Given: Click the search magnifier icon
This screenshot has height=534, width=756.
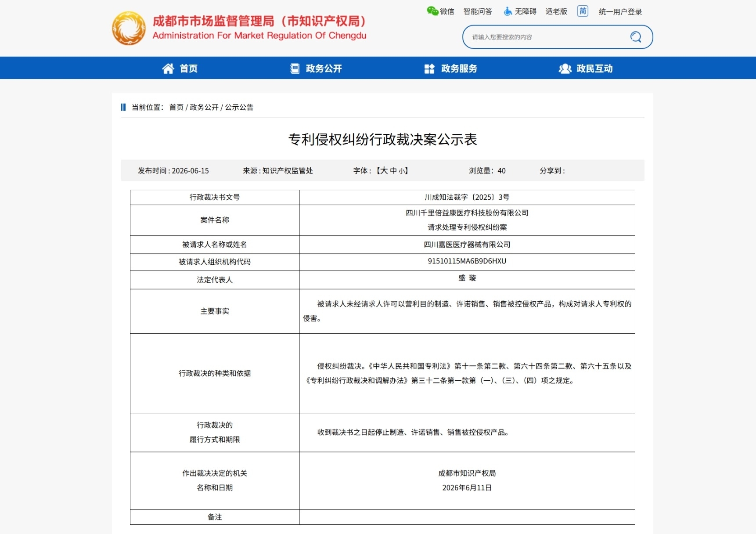Looking at the screenshot, I should (x=635, y=37).
